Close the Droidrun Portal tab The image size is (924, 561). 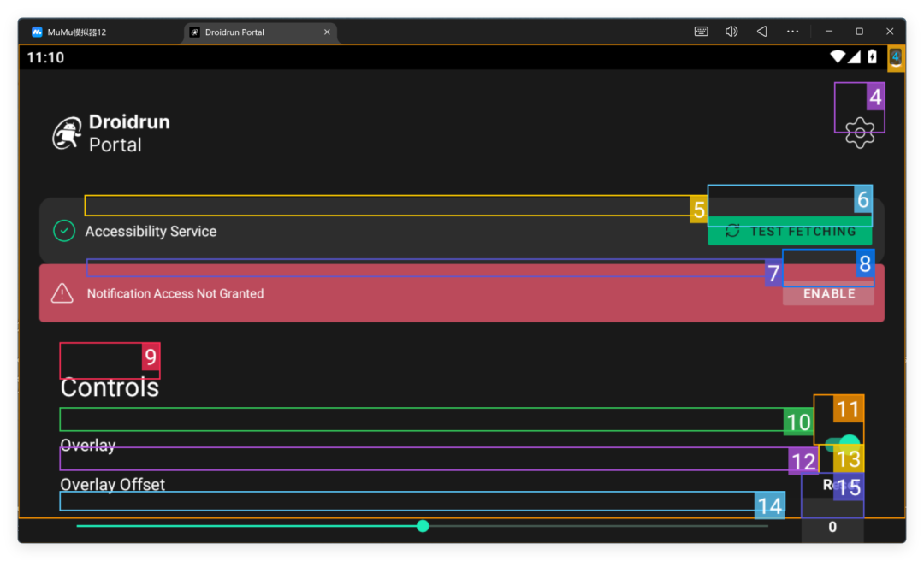[x=327, y=32]
